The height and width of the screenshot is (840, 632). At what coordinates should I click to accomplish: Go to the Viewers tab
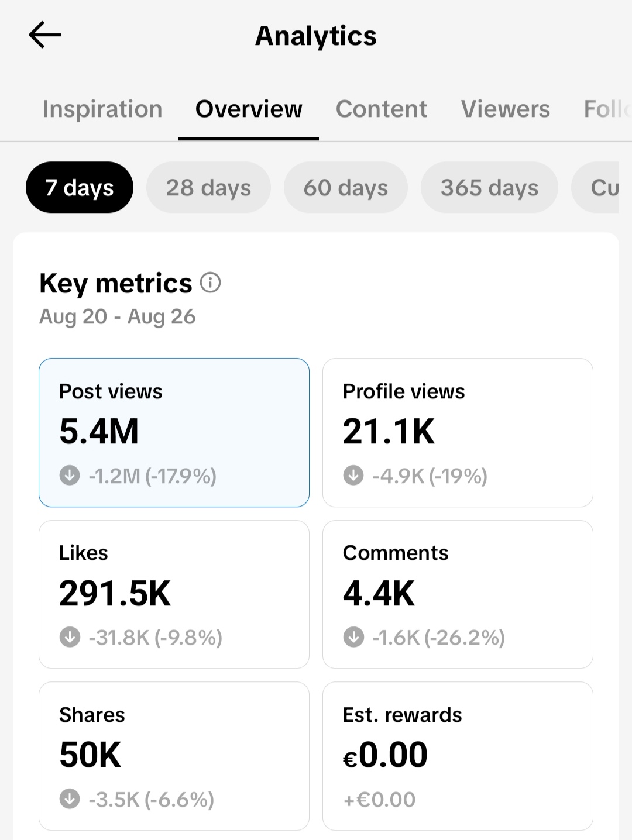tap(506, 109)
